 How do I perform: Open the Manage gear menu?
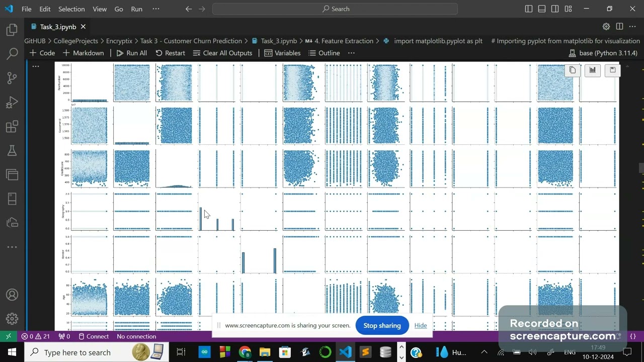click(12, 319)
